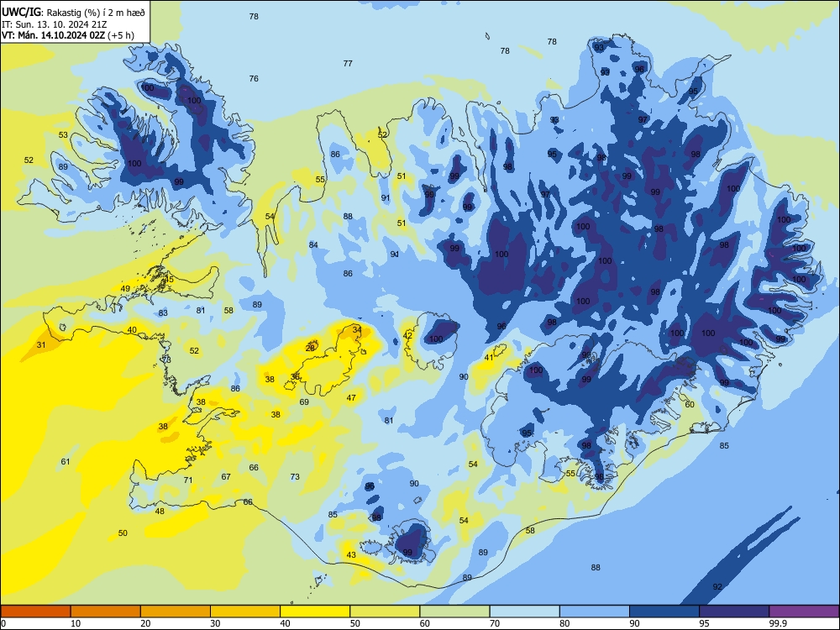Viewport: 840px width, 630px height.
Task: Click the title line 'UWC/IG: Rakastig (%) í 2 m hæð'
Action: (x=73, y=11)
